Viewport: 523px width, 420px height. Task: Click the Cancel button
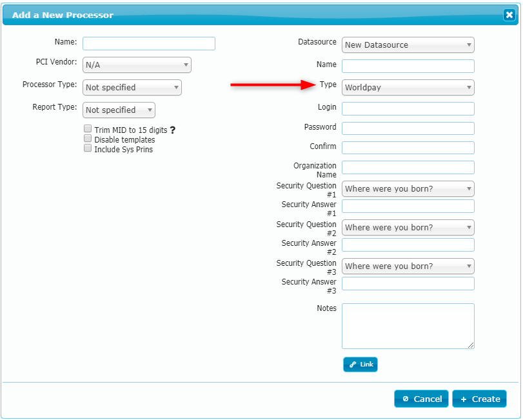[x=422, y=399]
